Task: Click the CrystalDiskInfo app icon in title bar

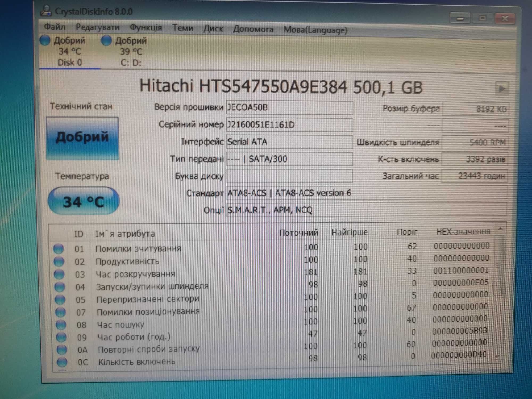Action: pyautogui.click(x=46, y=11)
